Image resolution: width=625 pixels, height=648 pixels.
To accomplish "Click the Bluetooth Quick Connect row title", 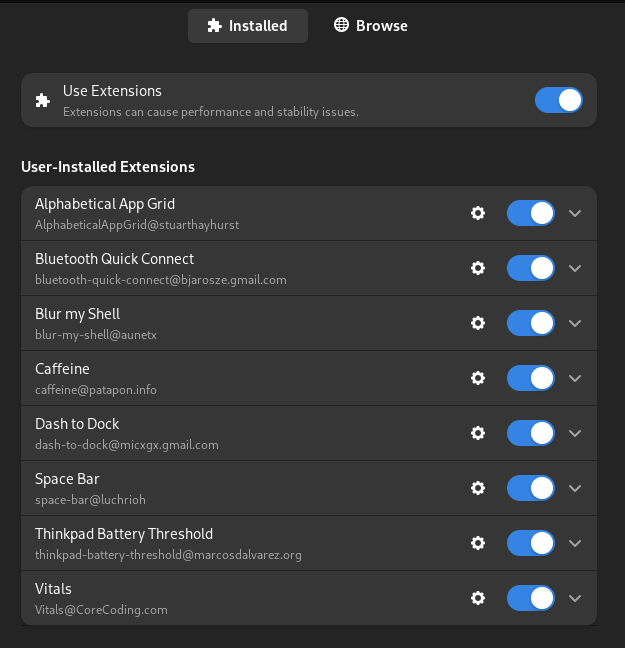I will click(115, 259).
